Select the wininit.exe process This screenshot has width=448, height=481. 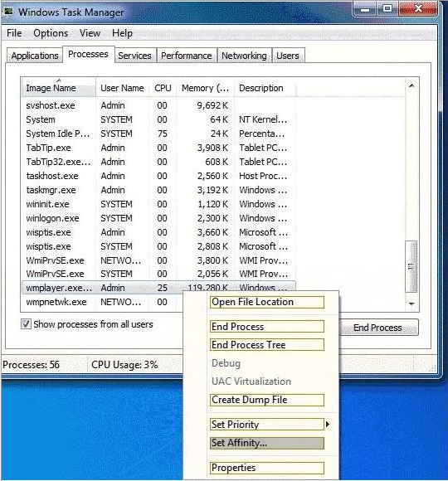point(158,204)
